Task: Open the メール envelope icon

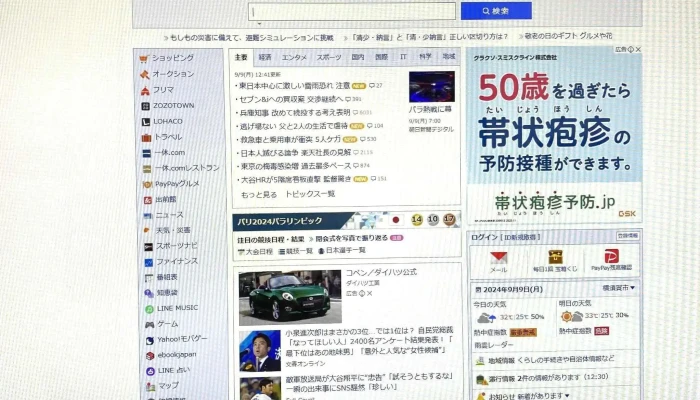Action: (499, 258)
